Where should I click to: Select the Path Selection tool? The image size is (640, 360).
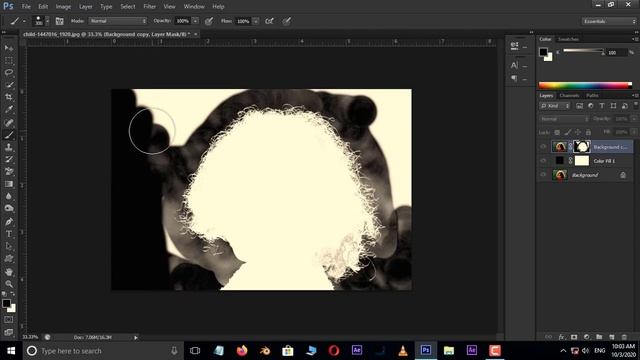point(9,246)
